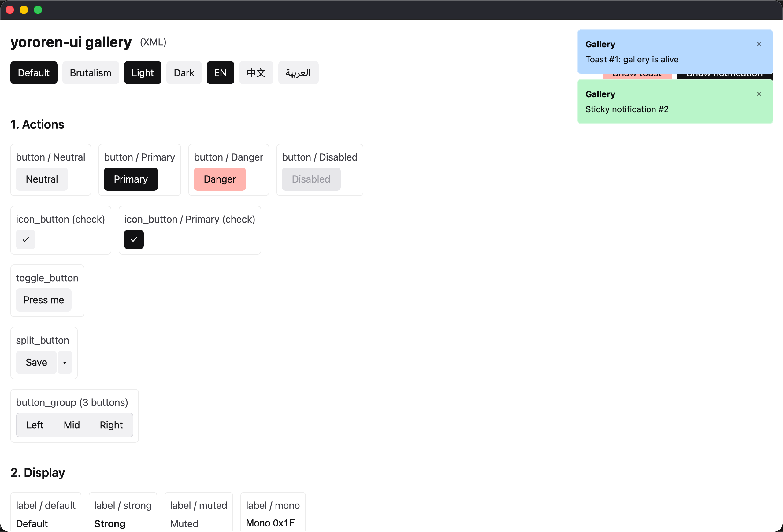Click the yororen-ui gallery title

click(x=71, y=42)
